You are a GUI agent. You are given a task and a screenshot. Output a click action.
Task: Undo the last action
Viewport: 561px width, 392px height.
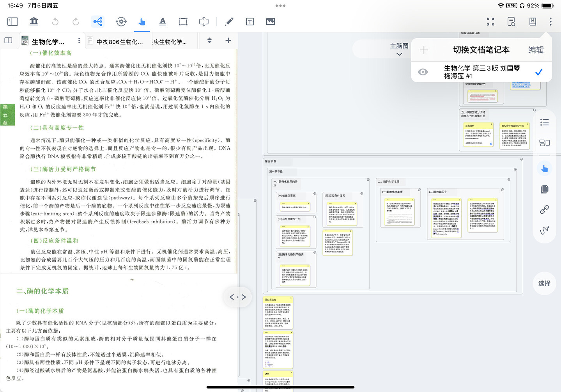tap(55, 21)
